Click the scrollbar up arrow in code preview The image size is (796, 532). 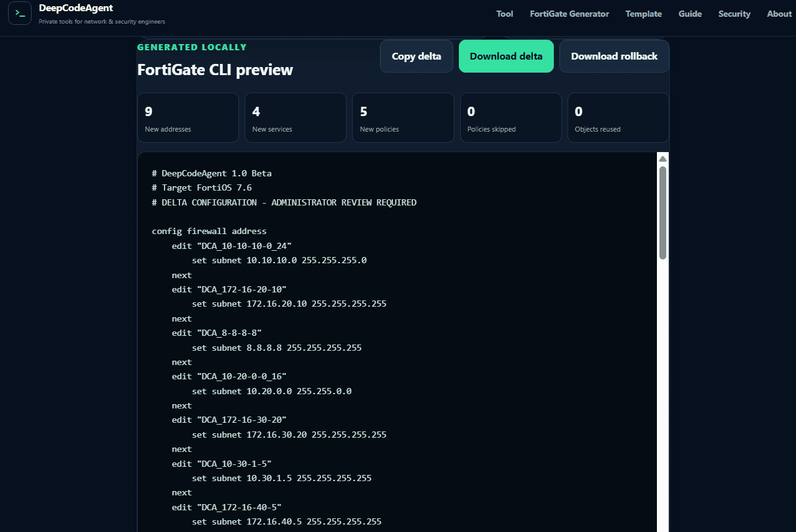point(663,158)
